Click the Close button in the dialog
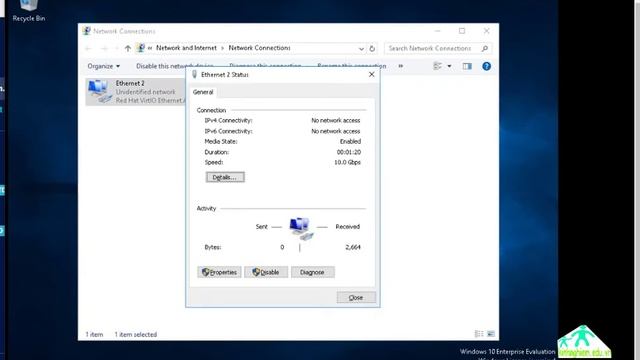Image resolution: width=640 pixels, height=360 pixels. (356, 298)
